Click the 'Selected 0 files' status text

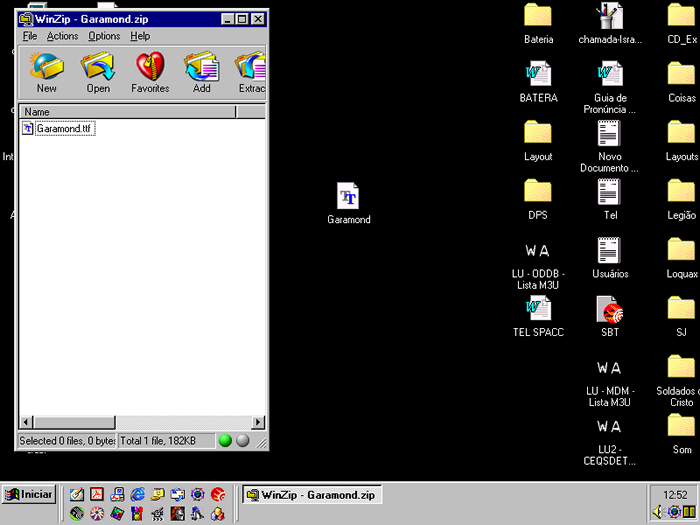(67, 441)
